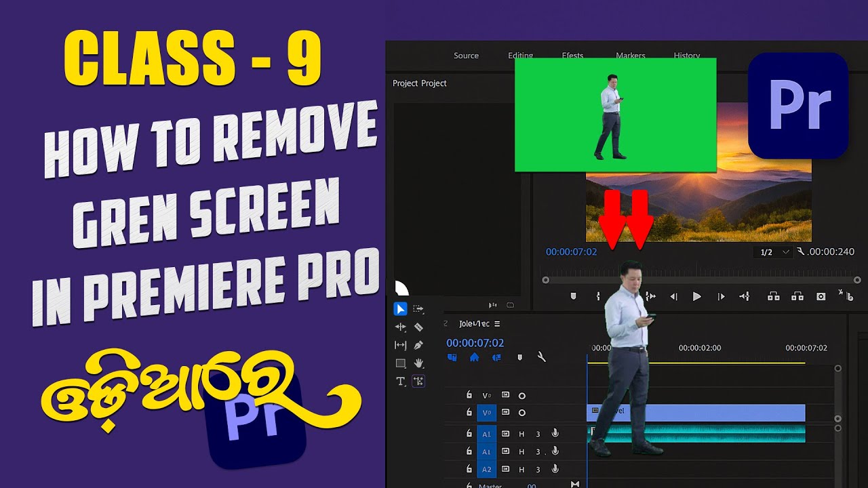868x488 pixels.
Task: Export frame with camera icon
Action: 821,296
